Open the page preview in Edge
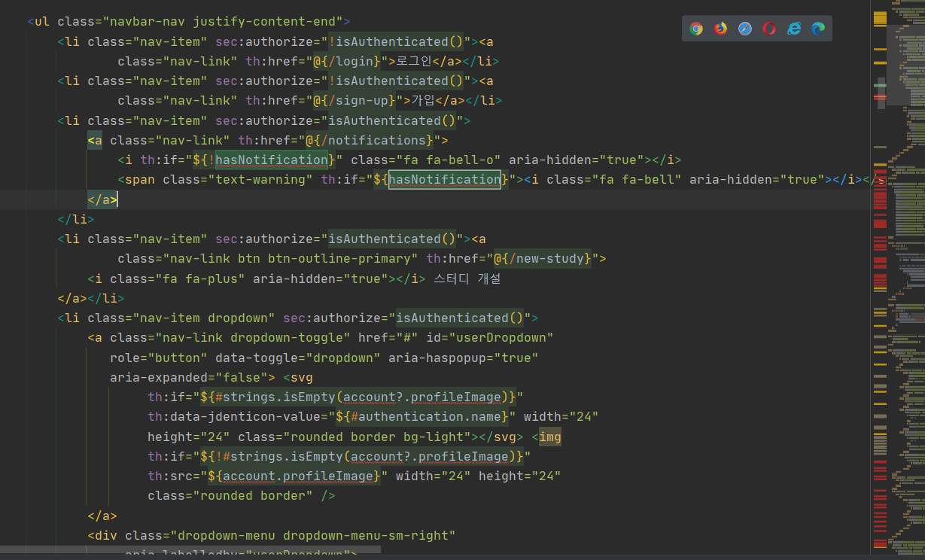The image size is (925, 560). [x=818, y=29]
